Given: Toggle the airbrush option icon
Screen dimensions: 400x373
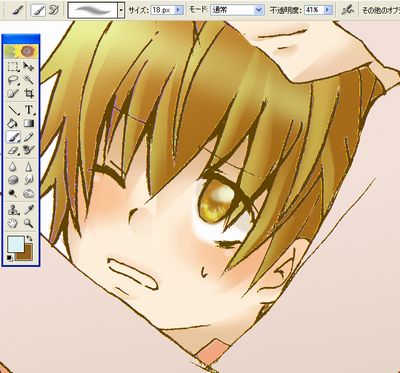Looking at the screenshot, I should point(347,10).
